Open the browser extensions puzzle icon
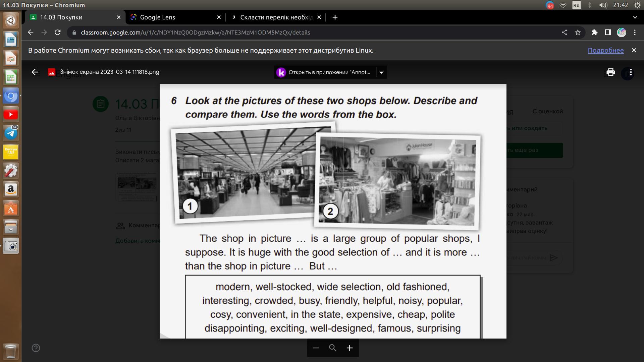644x362 pixels. [x=594, y=33]
